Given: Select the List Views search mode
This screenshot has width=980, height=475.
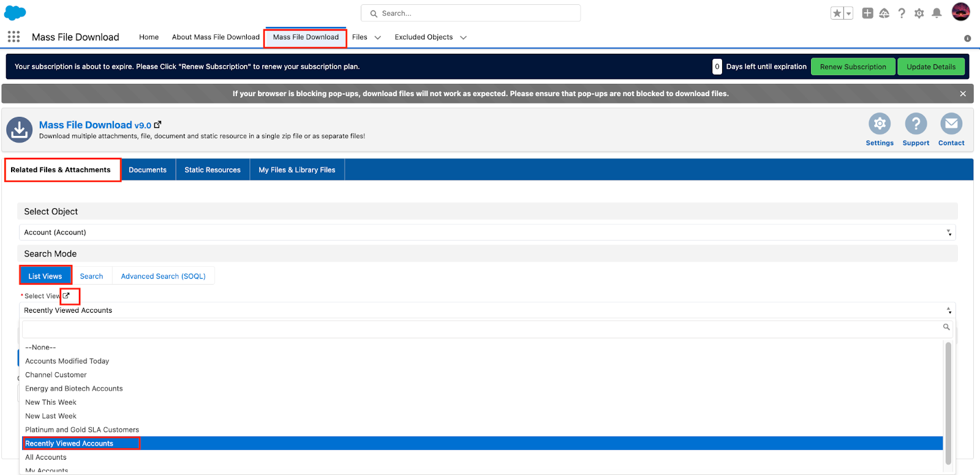Looking at the screenshot, I should pyautogui.click(x=45, y=276).
